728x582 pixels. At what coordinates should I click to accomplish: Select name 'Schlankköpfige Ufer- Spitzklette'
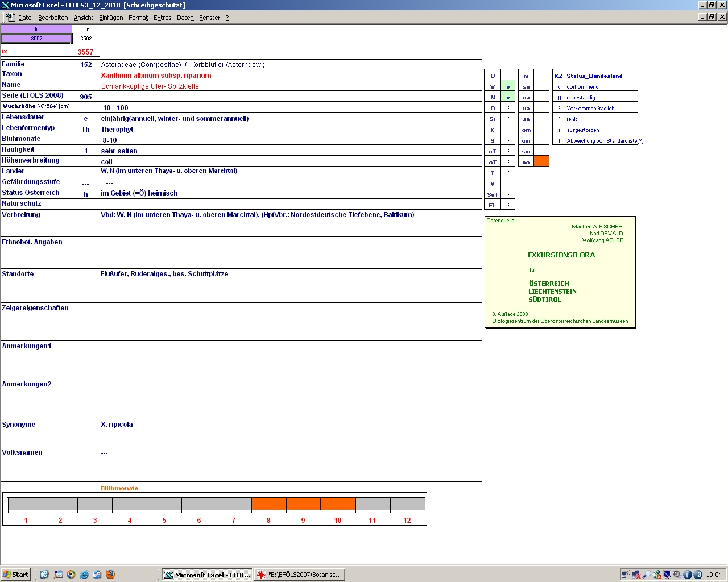(150, 86)
